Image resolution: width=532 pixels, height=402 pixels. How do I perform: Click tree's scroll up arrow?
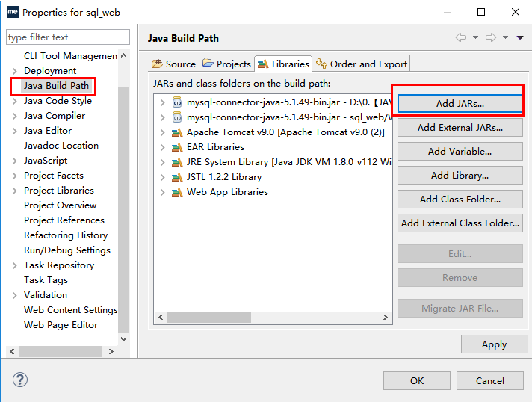(x=124, y=55)
